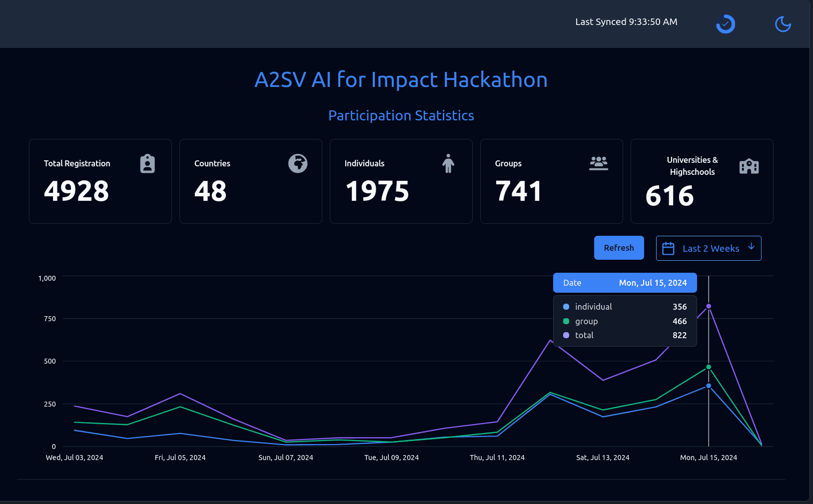813x504 pixels.
Task: Click the Total Registration label
Action: coord(77,163)
